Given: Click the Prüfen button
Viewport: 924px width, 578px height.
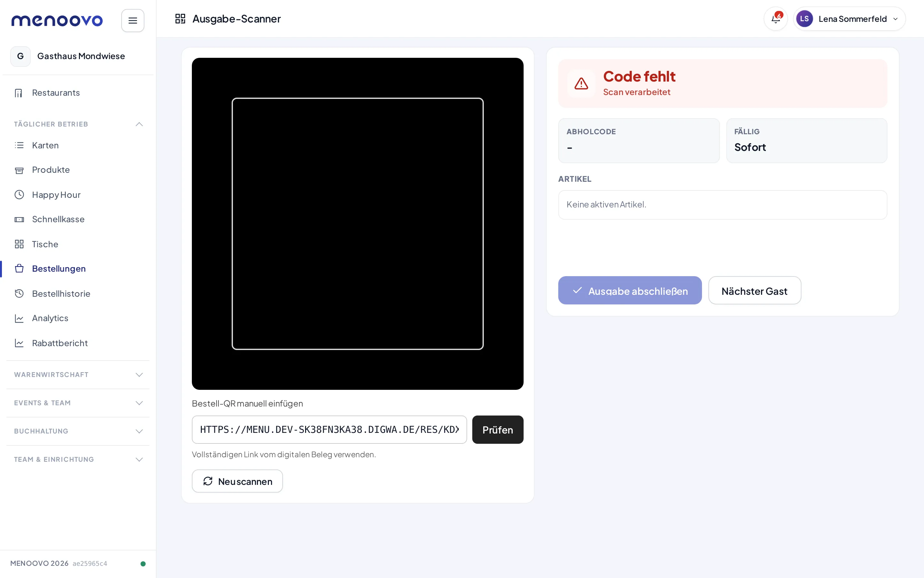Looking at the screenshot, I should pos(498,430).
